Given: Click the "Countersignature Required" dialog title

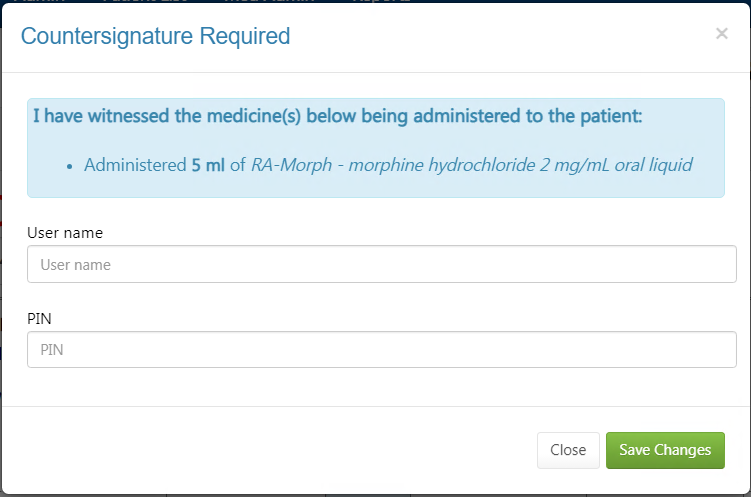Looking at the screenshot, I should pos(155,37).
